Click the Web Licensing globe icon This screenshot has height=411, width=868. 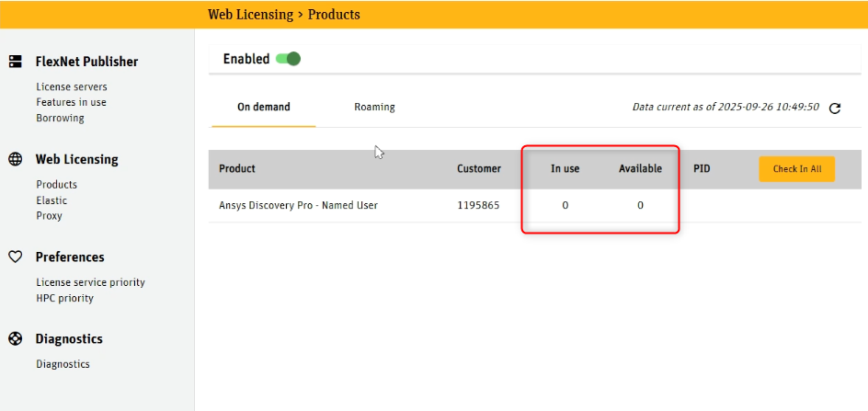click(x=15, y=159)
